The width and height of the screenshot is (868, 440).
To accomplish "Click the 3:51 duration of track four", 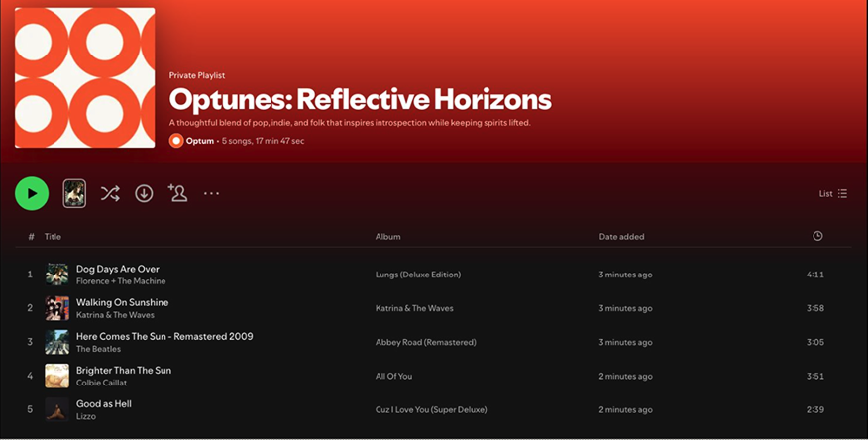I will tap(815, 376).
